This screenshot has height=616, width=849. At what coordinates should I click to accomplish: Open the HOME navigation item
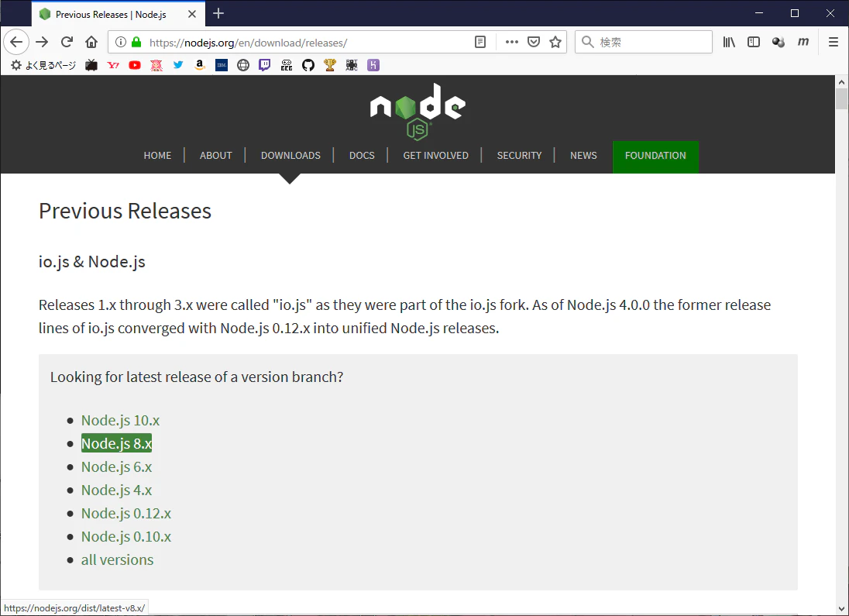tap(157, 156)
